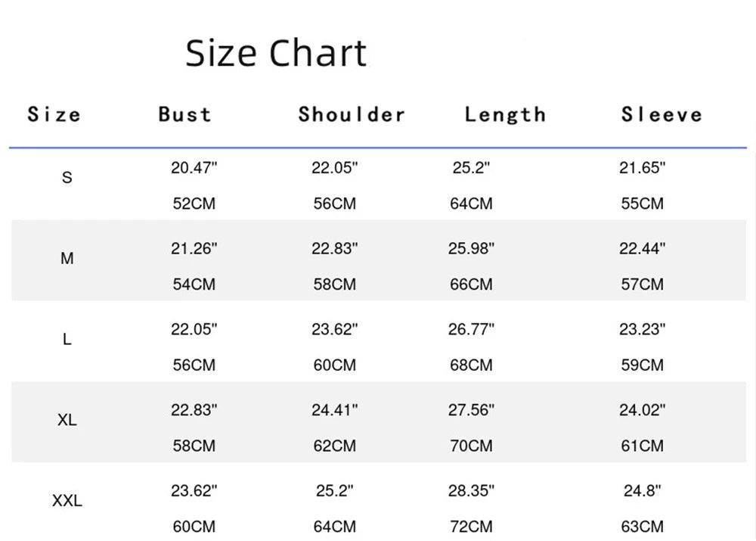Click the 20.47" bust value for S
The image size is (756, 541).
[194, 168]
